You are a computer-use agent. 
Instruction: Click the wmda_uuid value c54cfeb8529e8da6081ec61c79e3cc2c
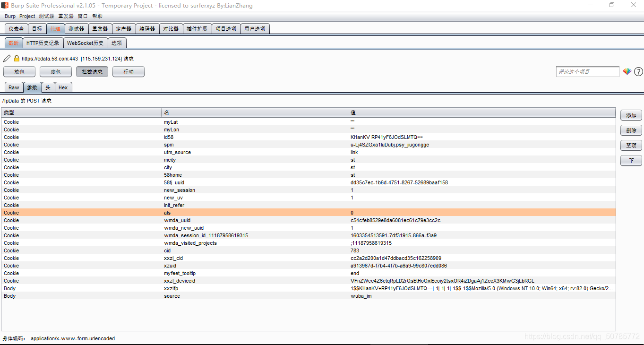(395, 220)
